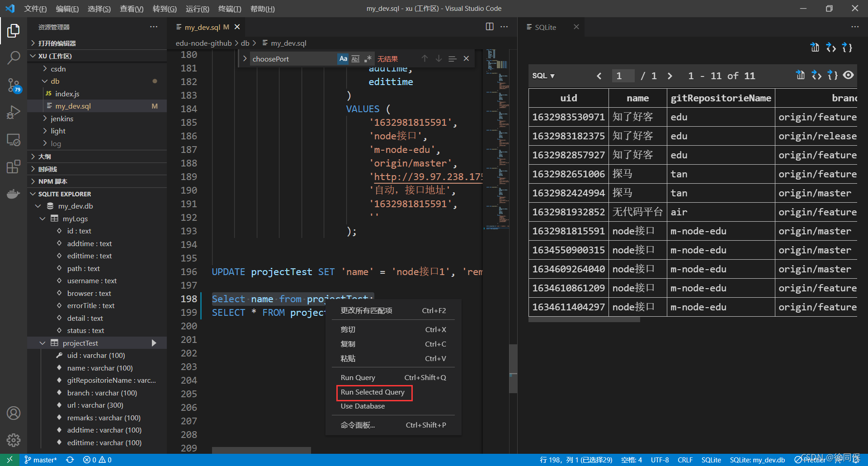Click the editor horizontal scrollbar thumb
Viewport: 868px width, 466px height.
261,450
